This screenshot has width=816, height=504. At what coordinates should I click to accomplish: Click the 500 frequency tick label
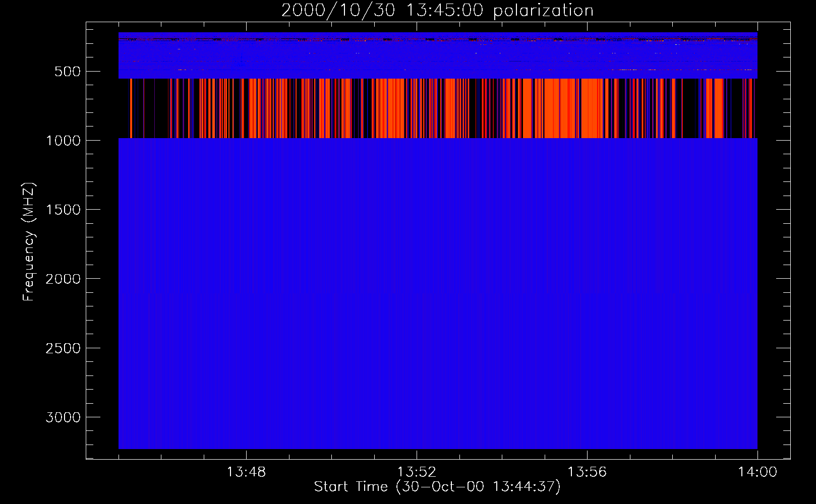[68, 72]
